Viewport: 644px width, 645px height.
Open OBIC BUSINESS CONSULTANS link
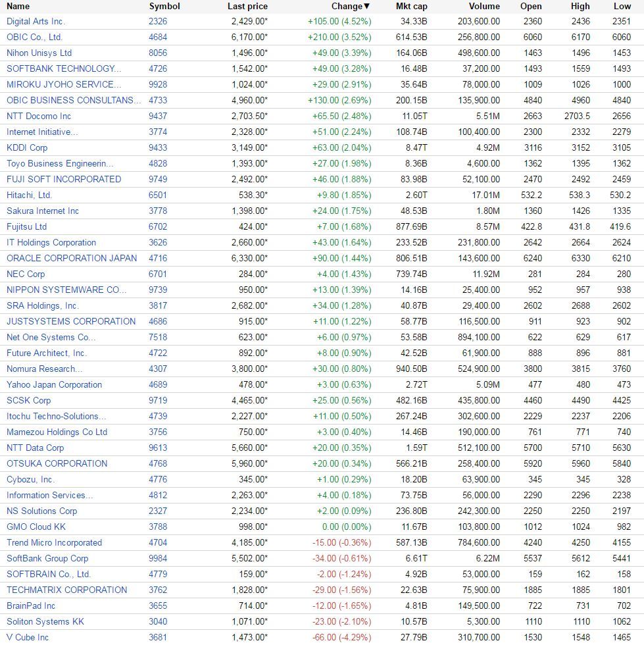(x=74, y=100)
